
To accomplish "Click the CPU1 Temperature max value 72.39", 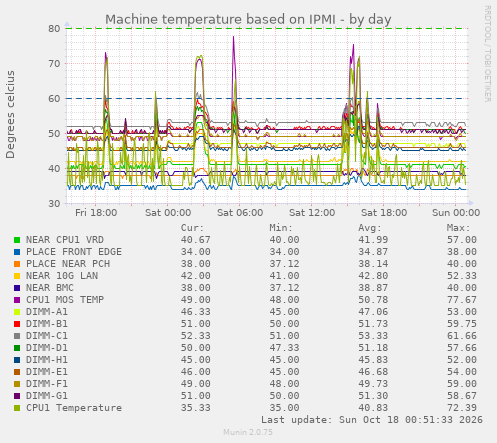I will click(462, 408).
